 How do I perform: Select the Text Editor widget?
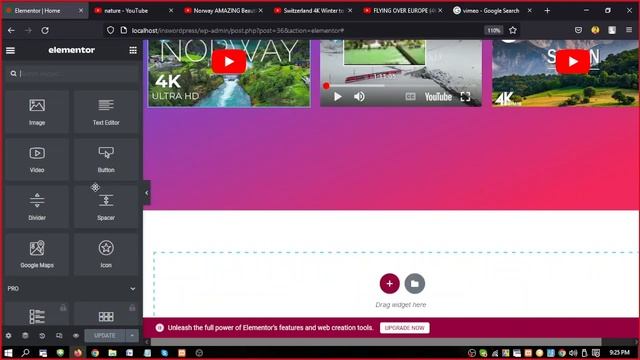point(106,112)
